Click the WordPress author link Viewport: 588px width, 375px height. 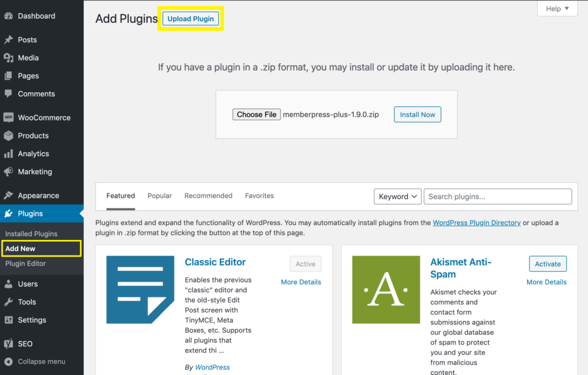(x=212, y=367)
